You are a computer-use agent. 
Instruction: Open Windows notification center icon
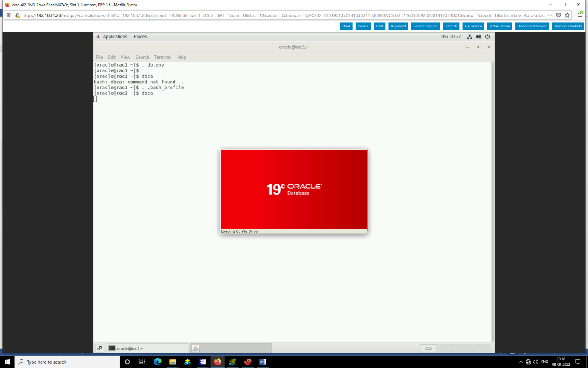[x=578, y=362]
